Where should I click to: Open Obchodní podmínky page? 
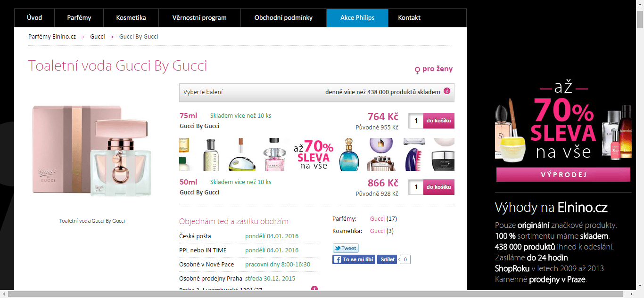(x=283, y=18)
